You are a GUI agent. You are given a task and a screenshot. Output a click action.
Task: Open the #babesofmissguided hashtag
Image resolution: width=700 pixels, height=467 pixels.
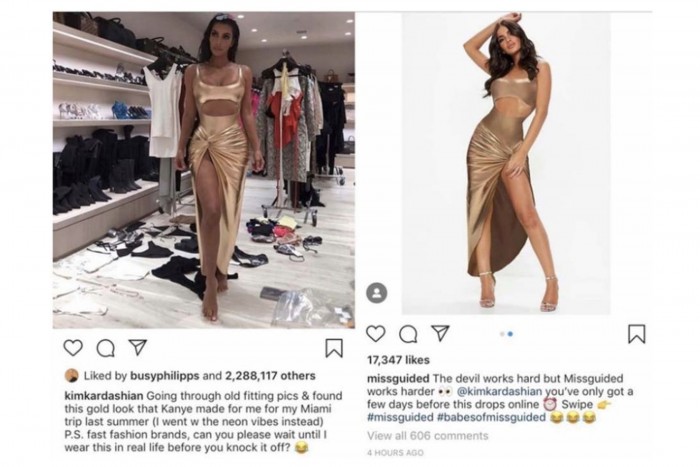coord(491,417)
